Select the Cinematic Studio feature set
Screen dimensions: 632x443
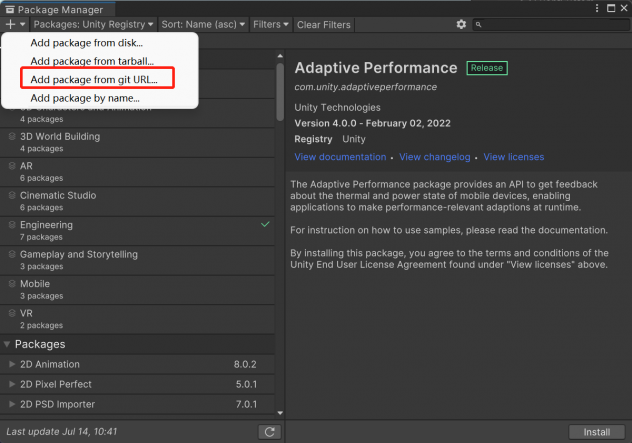[137, 201]
